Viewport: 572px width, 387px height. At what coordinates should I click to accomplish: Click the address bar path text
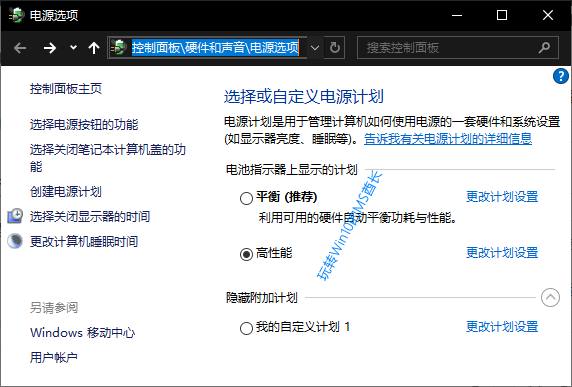click(215, 48)
